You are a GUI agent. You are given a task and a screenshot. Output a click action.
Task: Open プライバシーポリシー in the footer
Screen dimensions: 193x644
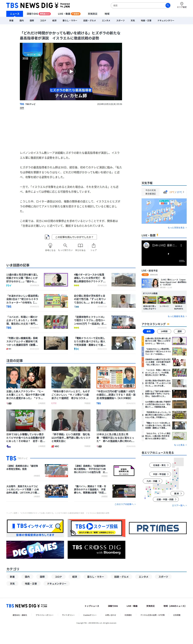(44, 615)
